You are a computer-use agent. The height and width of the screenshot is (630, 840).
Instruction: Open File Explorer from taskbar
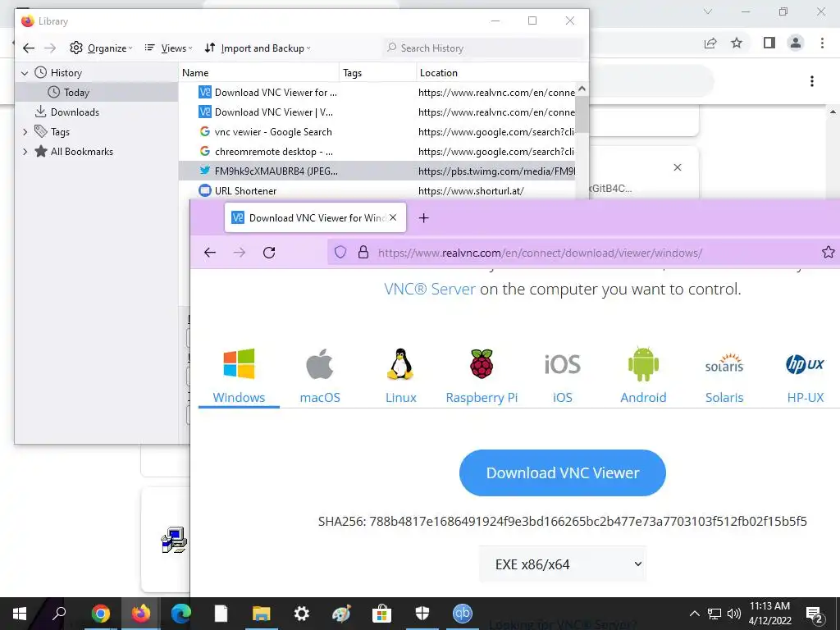(262, 614)
